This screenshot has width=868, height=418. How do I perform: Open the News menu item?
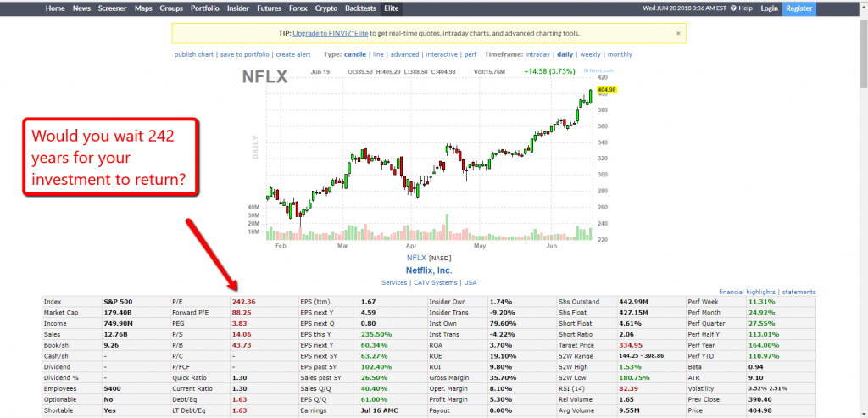click(81, 8)
